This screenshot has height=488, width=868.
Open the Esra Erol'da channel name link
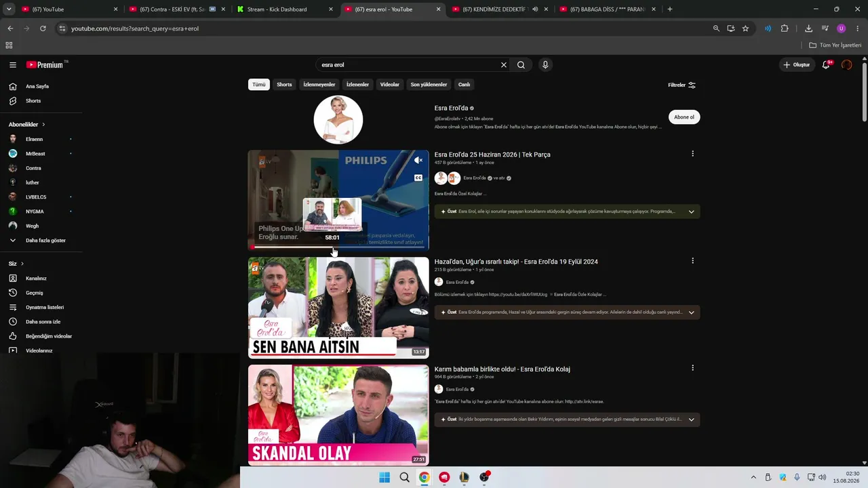point(451,108)
